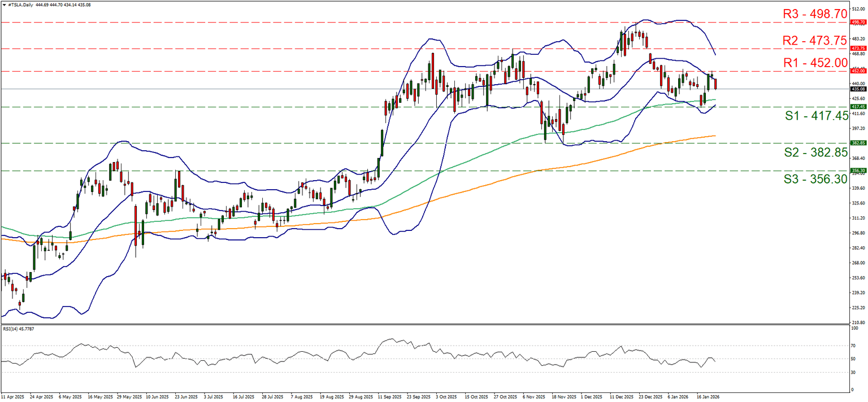Click the S3 - 356.30 support label
This screenshot has height=402, width=868.
click(x=817, y=180)
